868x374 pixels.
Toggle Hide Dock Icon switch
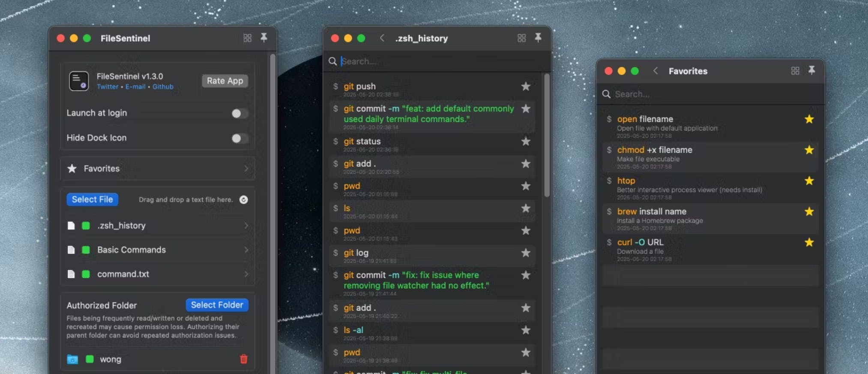coord(239,138)
